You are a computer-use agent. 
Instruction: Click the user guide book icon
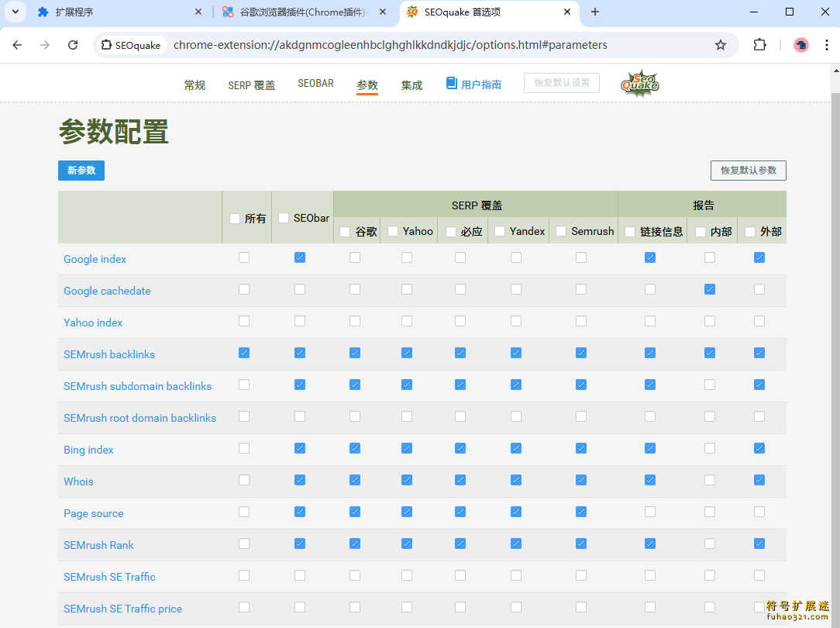tap(452, 83)
